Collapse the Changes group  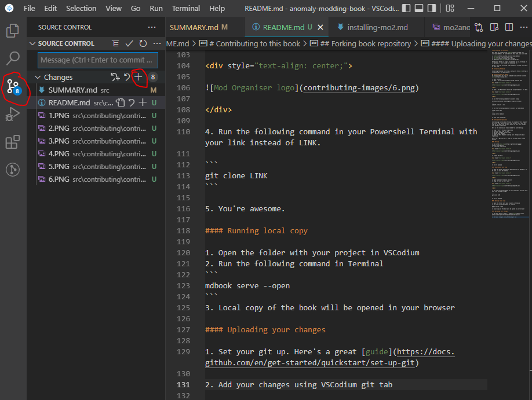[38, 78]
